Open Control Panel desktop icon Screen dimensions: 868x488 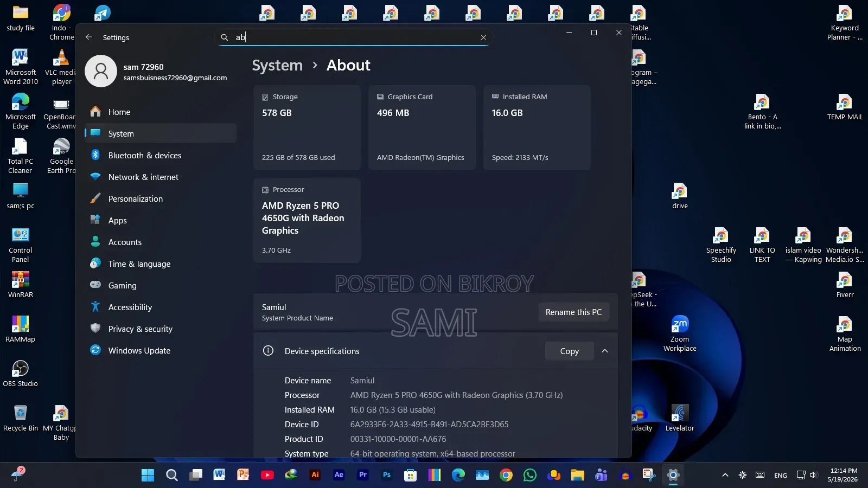21,245
